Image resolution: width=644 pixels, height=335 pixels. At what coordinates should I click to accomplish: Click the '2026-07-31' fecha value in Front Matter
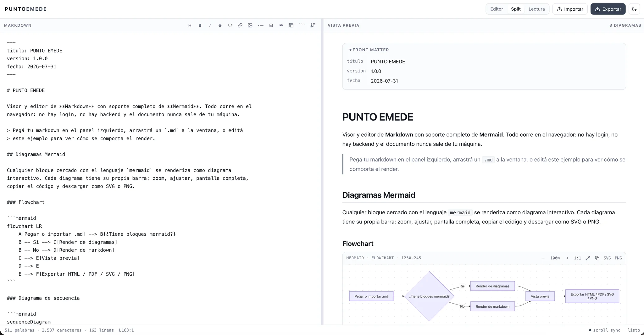pos(384,81)
